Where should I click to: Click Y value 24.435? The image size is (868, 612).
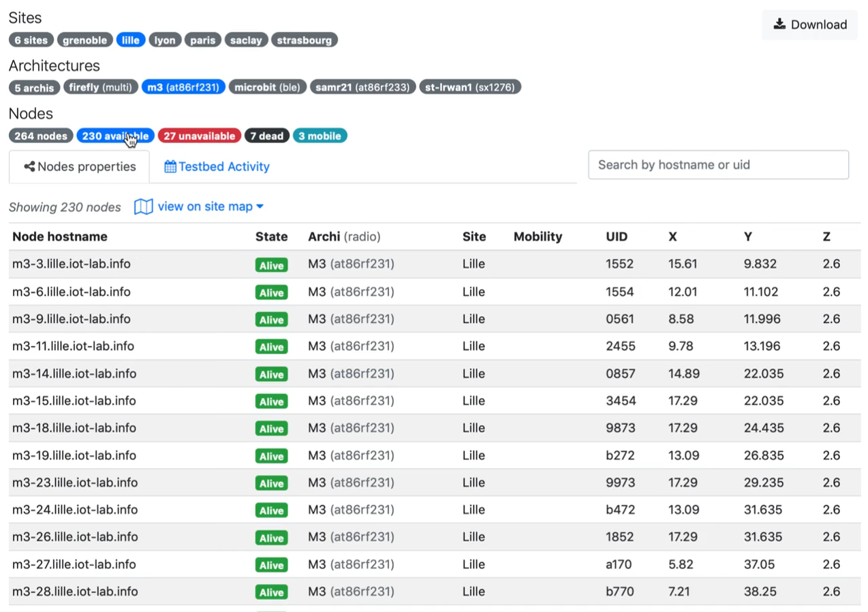764,428
